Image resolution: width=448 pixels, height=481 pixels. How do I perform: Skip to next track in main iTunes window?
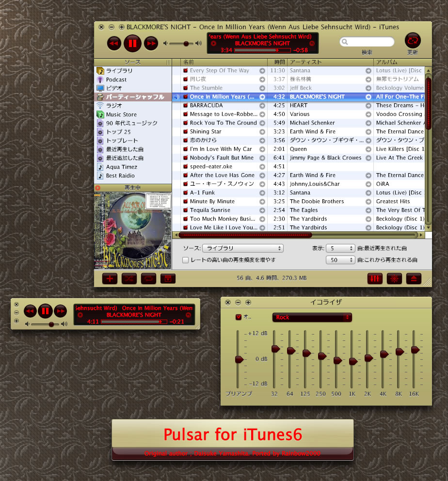pos(151,43)
